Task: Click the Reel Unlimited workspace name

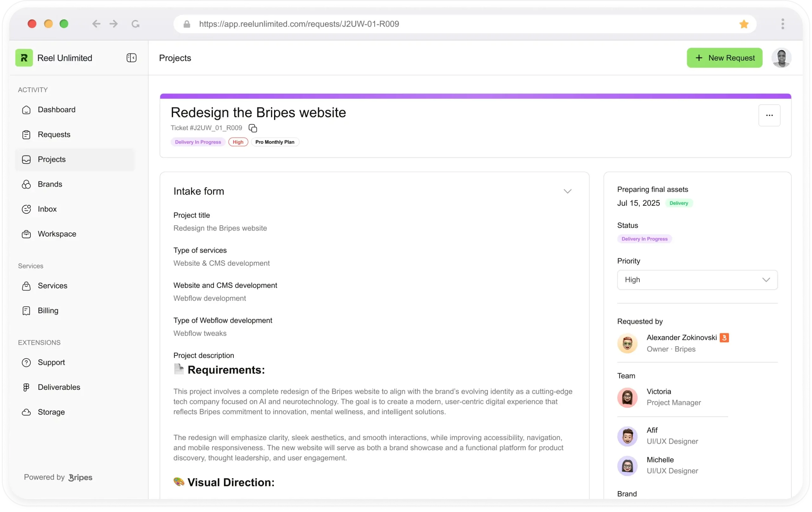Action: tap(65, 58)
